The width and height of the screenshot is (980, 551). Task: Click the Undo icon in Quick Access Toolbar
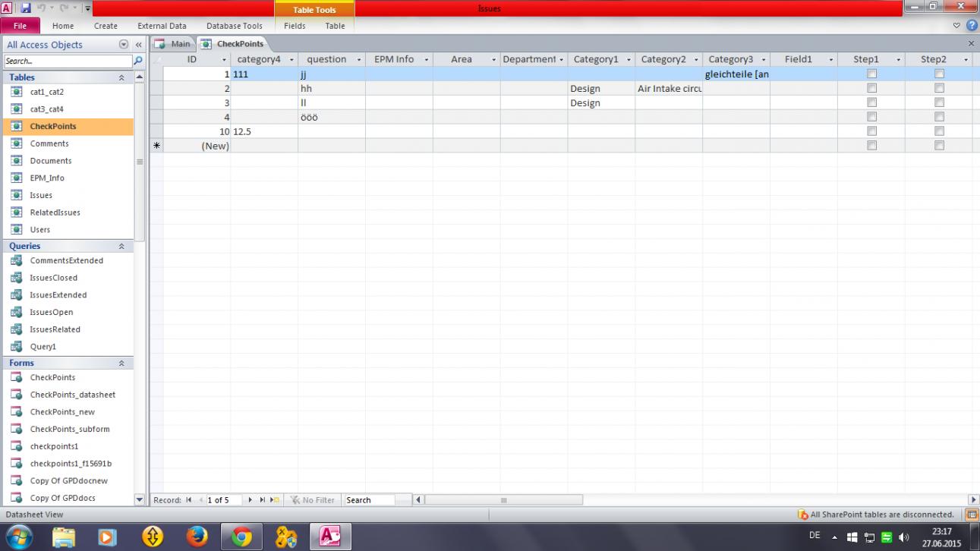pos(42,8)
